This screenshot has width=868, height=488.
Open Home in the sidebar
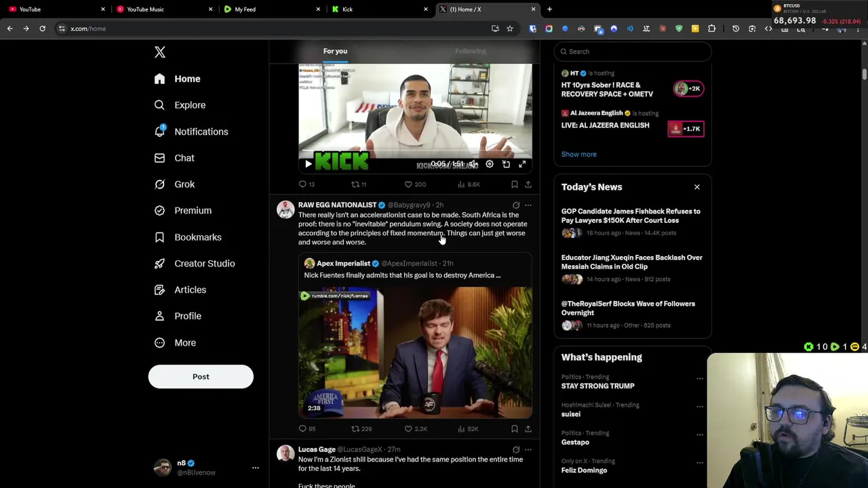click(177, 79)
